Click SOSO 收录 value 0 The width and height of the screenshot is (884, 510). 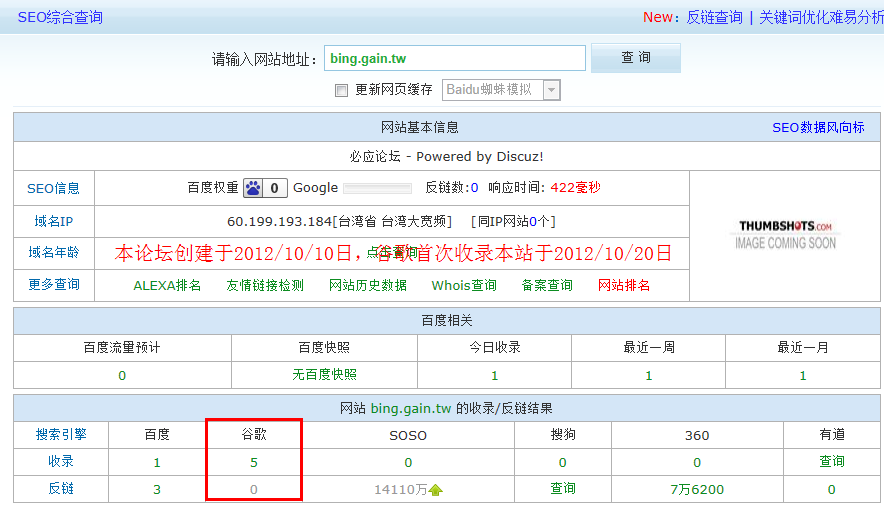tap(408, 463)
